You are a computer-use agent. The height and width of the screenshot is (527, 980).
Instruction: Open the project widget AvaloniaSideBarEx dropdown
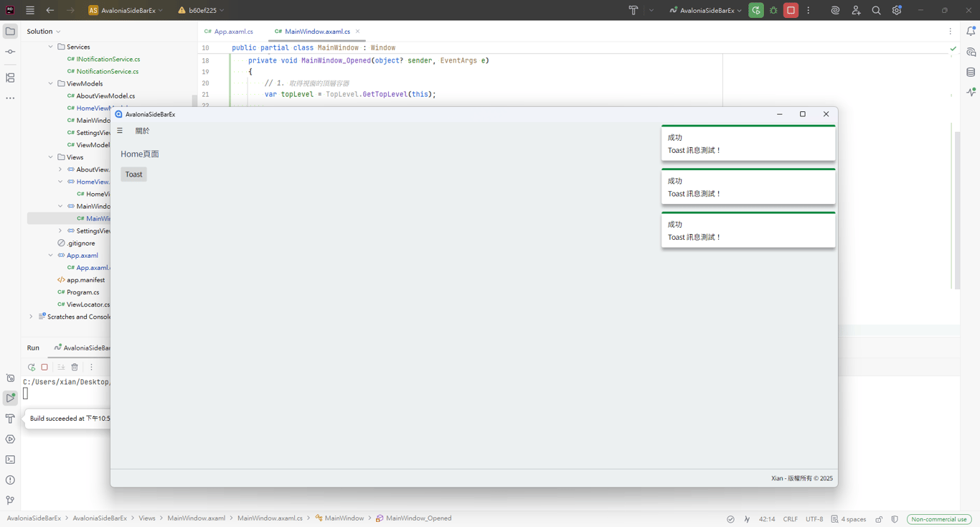tap(126, 11)
